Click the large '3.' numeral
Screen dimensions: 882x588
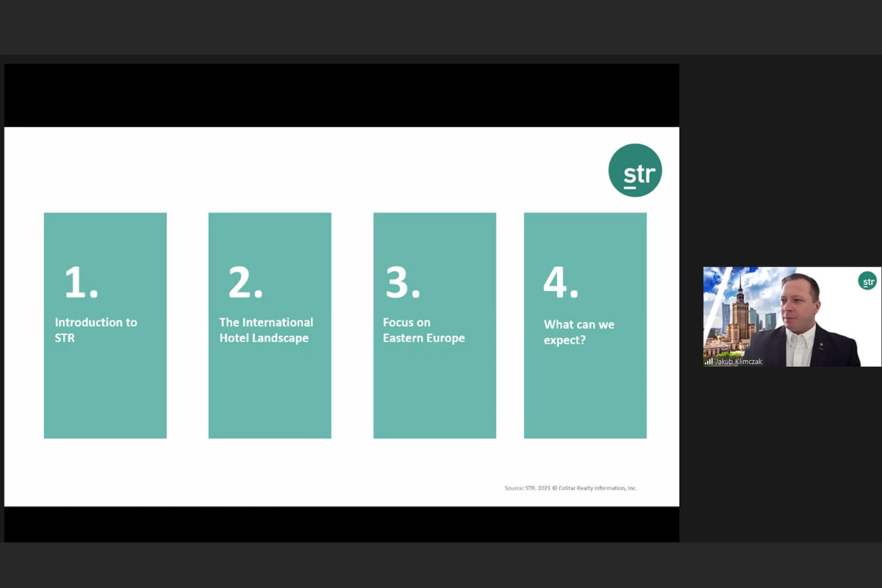click(404, 282)
